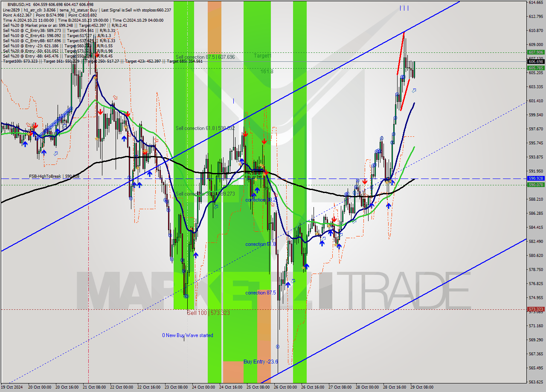546x392 pixels.
Task: Click the '24 Oct 16:00' time axis label
Action: [230, 387]
